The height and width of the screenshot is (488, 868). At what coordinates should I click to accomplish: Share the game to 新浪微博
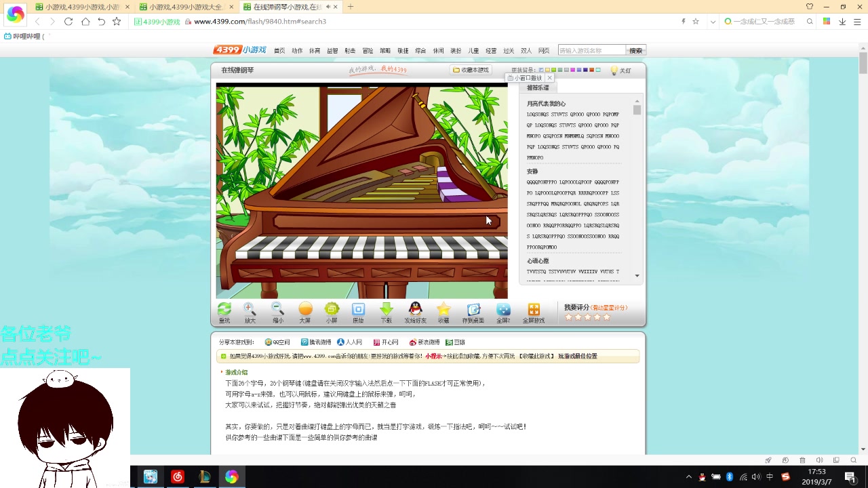(x=425, y=342)
